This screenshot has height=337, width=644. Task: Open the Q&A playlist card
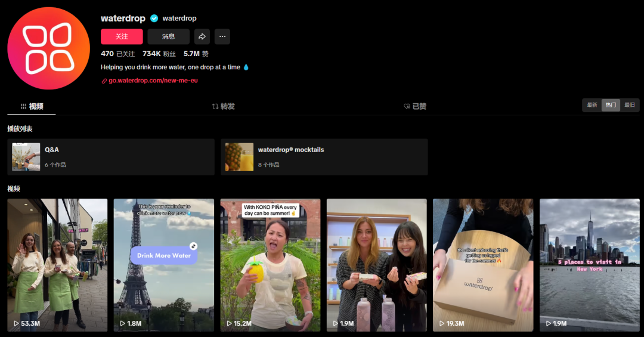(111, 157)
